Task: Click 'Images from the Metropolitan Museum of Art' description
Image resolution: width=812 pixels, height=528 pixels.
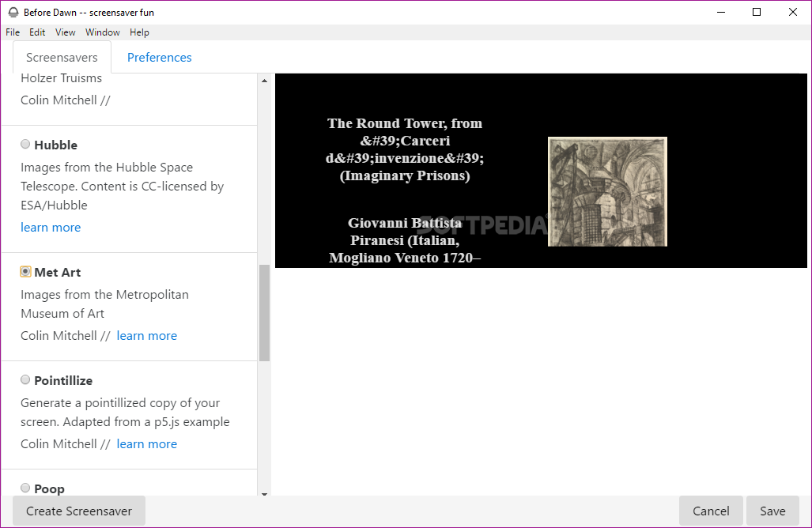Action: (x=104, y=304)
